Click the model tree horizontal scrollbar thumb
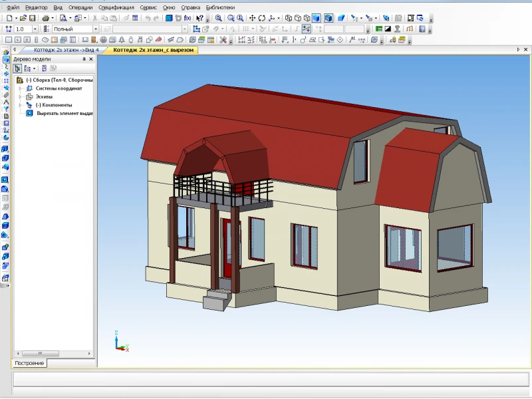The height and width of the screenshot is (399, 532). click(41, 354)
